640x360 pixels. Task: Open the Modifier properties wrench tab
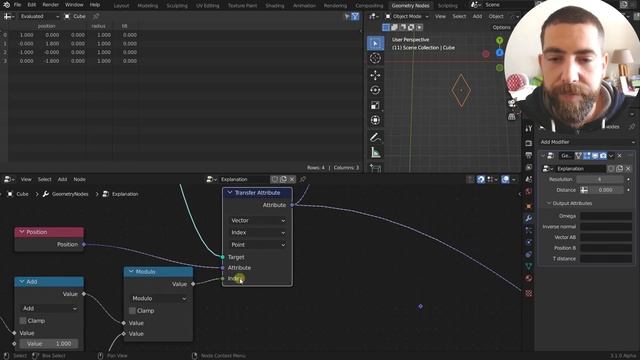tap(529, 218)
